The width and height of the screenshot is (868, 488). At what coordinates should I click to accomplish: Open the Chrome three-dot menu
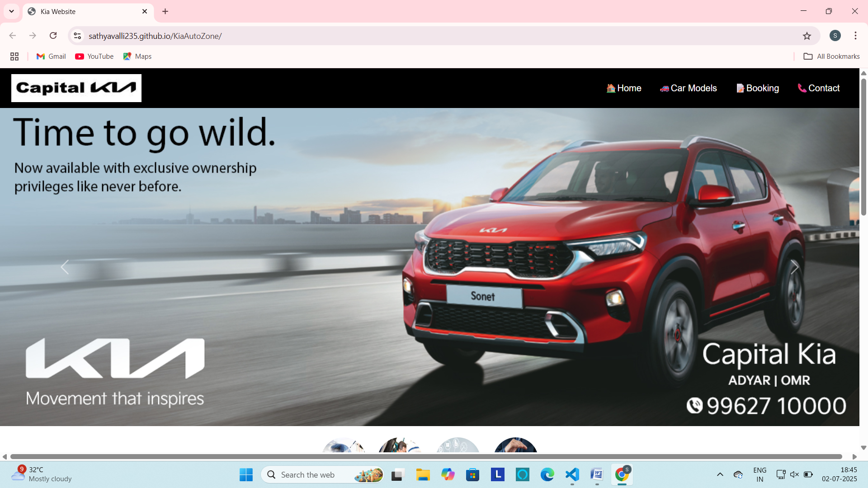tap(855, 36)
